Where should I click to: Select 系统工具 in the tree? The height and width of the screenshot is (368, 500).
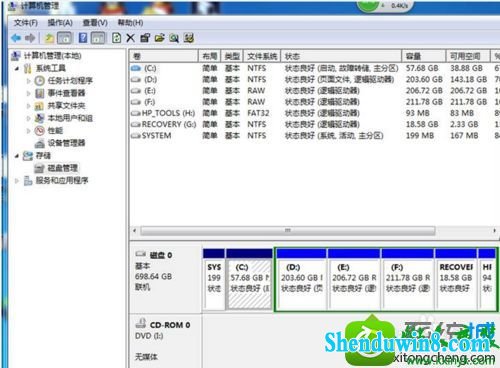click(x=51, y=68)
